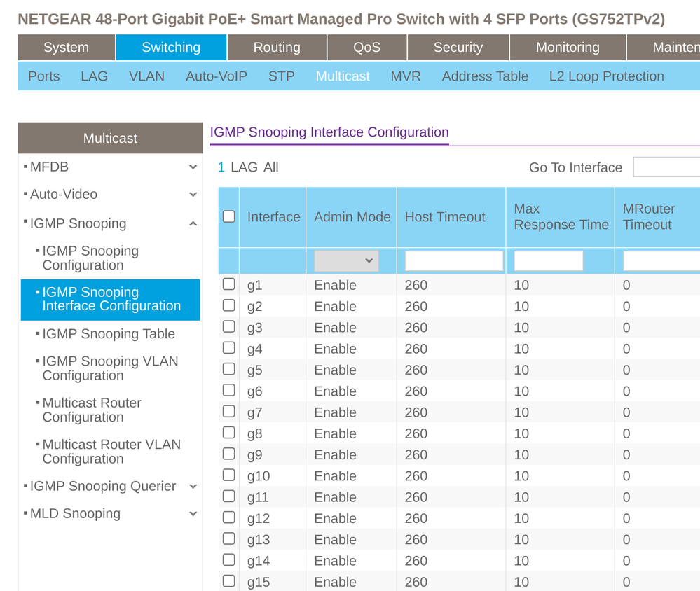Click the Go To Interface text box
This screenshot has height=591, width=700.
pos(666,167)
